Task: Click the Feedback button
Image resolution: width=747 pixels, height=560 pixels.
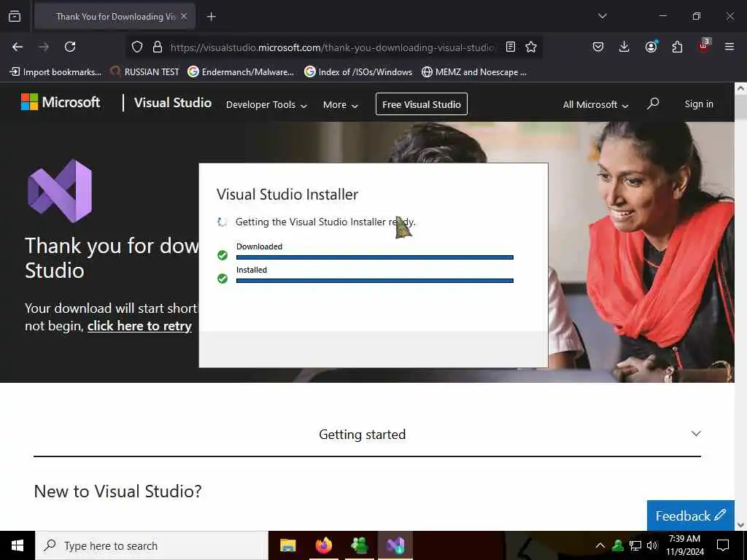Action: pyautogui.click(x=690, y=516)
